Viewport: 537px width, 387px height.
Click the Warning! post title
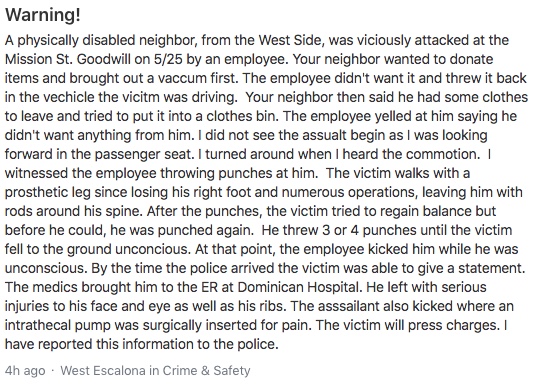43,15
